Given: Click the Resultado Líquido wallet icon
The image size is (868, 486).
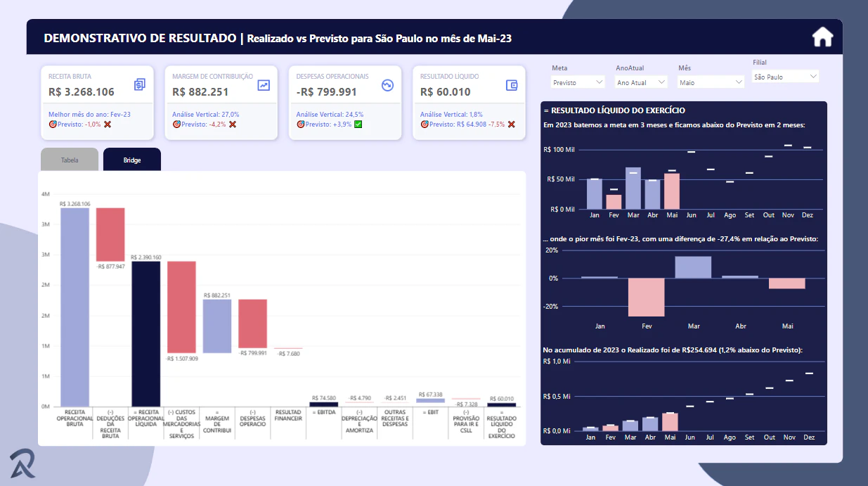Looking at the screenshot, I should tap(512, 85).
